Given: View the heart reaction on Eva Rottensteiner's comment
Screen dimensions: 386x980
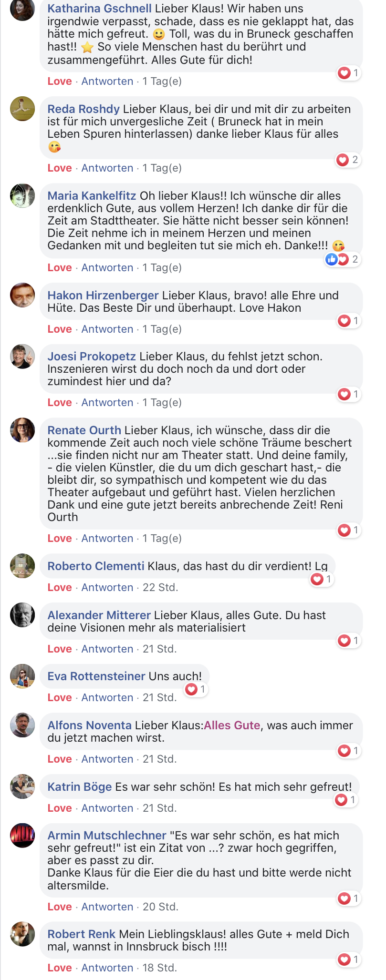Looking at the screenshot, I should click(x=196, y=689).
